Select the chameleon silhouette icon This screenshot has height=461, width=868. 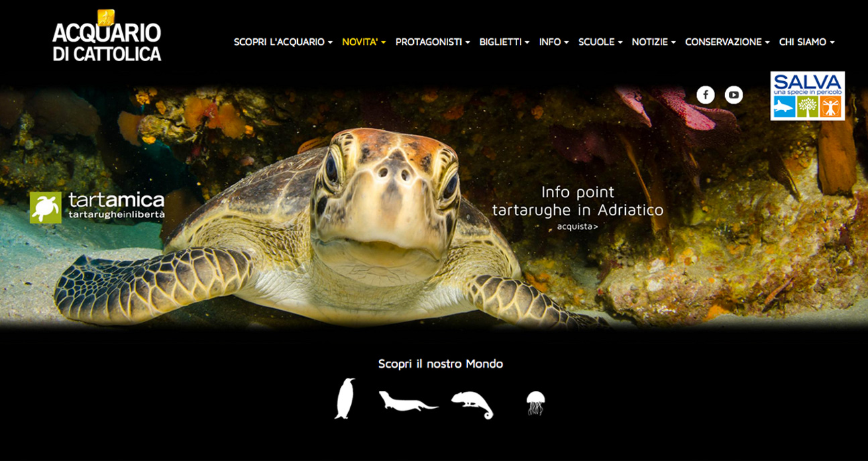pos(472,405)
